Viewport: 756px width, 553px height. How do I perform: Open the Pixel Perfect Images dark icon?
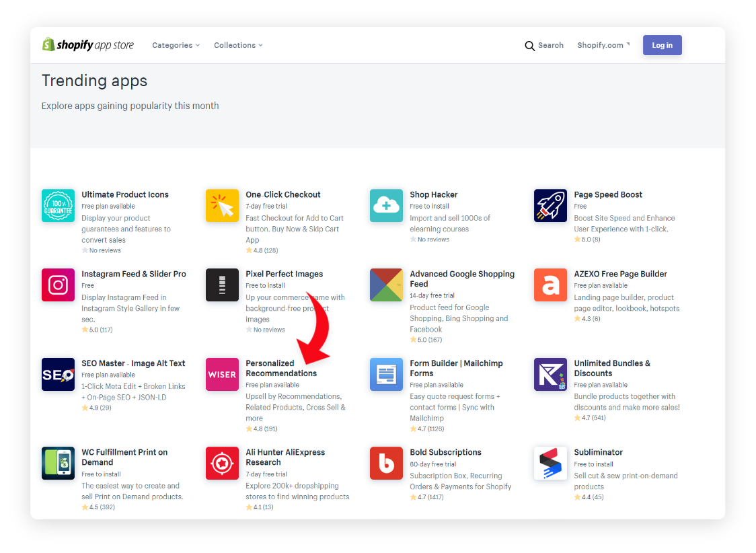tap(222, 285)
